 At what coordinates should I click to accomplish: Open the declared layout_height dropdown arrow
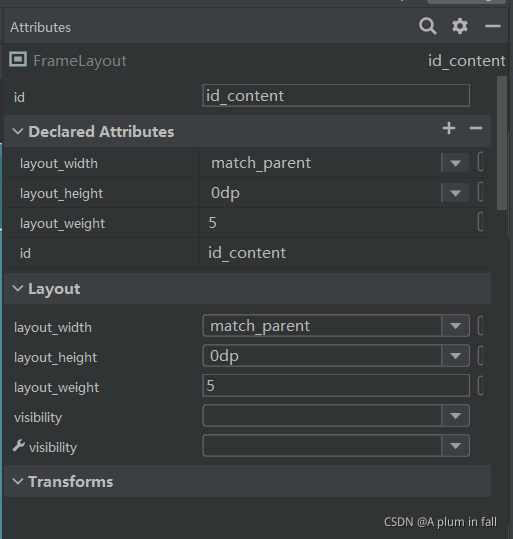click(x=455, y=193)
